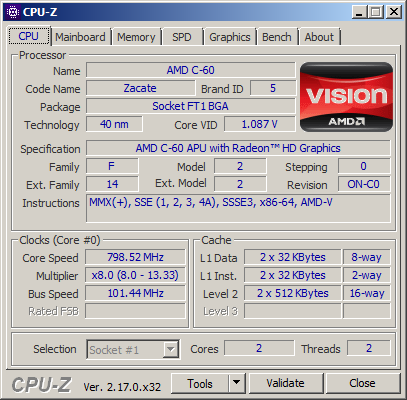The width and height of the screenshot is (407, 400).
Task: Click the processor name AMD C-60
Action: [191, 70]
